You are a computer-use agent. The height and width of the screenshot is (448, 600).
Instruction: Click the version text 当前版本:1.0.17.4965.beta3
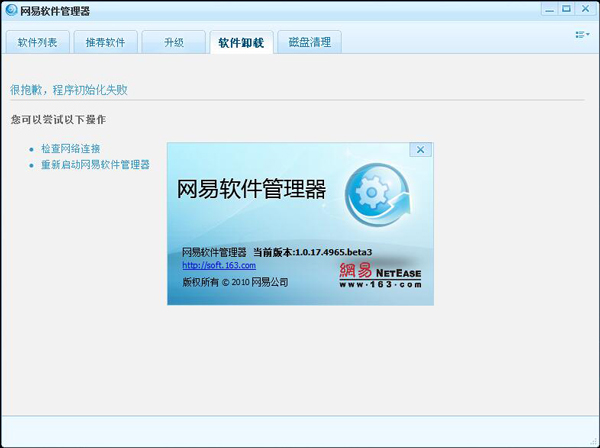(x=312, y=252)
